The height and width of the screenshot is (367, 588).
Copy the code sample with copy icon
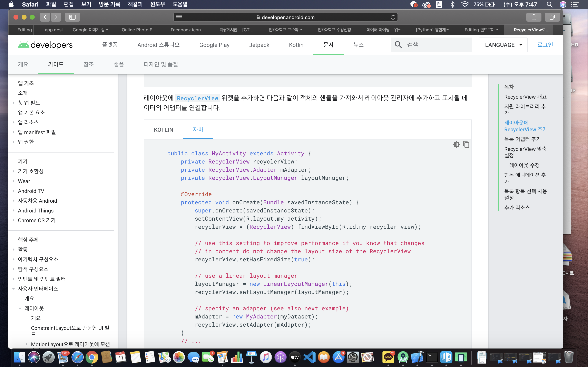coord(466,144)
